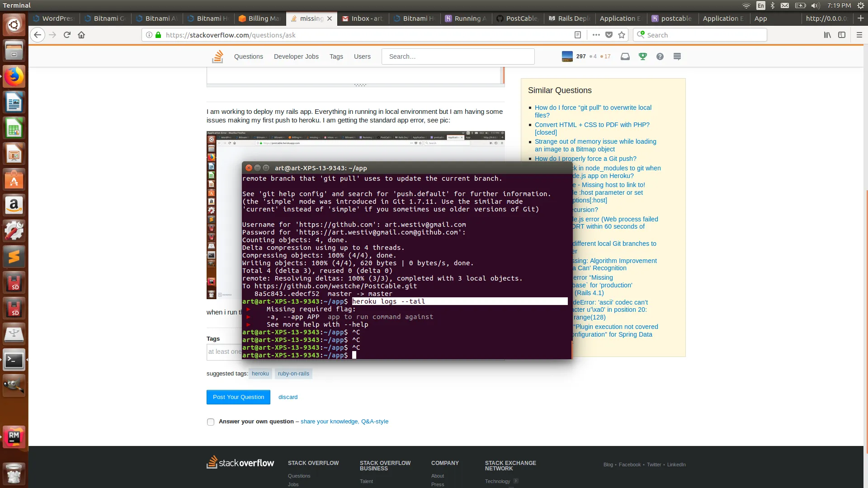This screenshot has width=868, height=488.
Task: Open page actions three-dots menu
Action: [596, 35]
